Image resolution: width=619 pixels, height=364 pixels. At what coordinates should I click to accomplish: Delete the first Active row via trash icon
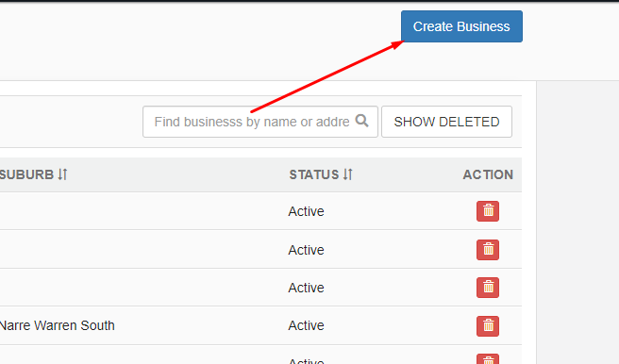click(488, 211)
